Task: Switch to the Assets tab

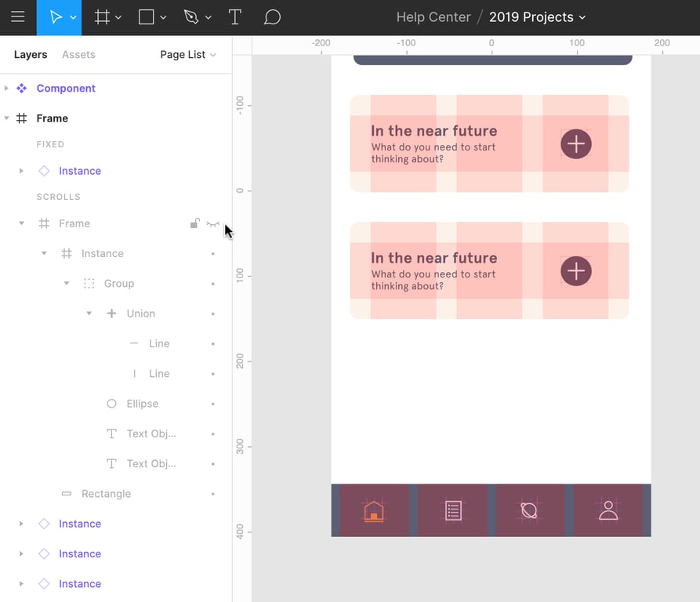Action: tap(78, 55)
